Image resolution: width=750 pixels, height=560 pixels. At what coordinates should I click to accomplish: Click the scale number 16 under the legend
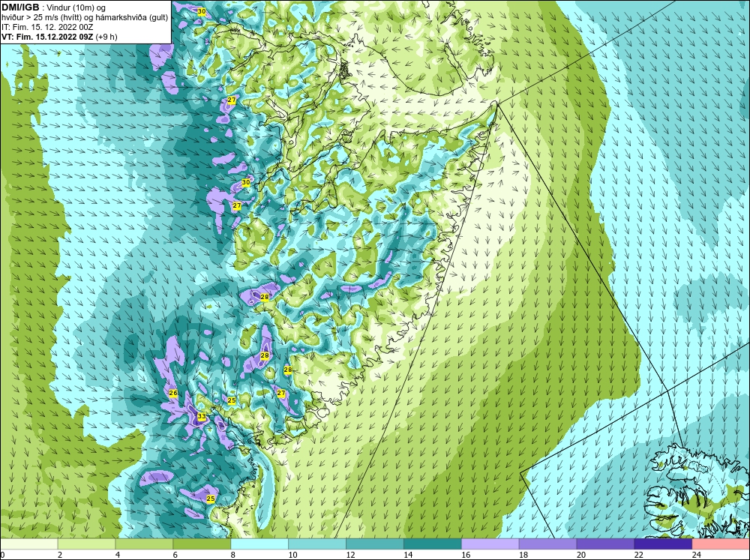pyautogui.click(x=466, y=555)
